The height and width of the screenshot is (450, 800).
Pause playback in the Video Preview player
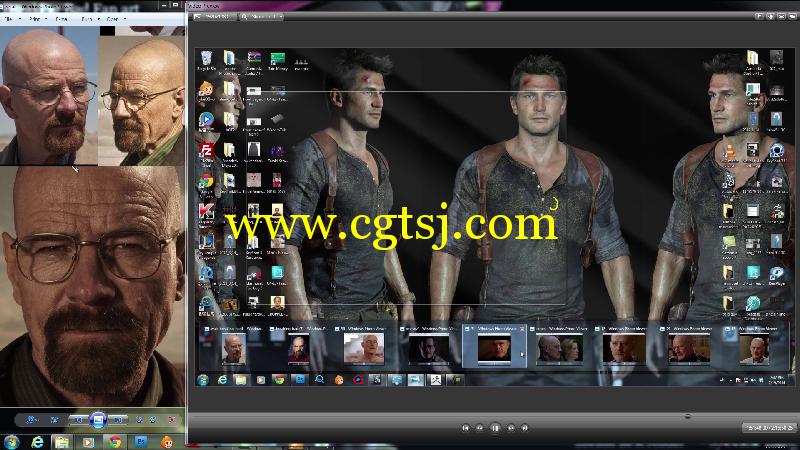[495, 428]
